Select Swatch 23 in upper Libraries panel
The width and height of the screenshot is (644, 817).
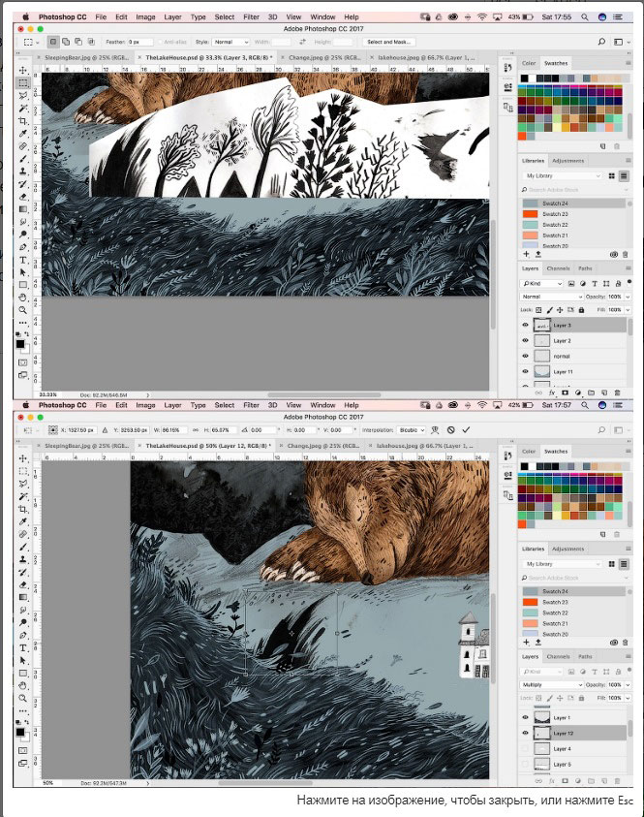tap(574, 214)
